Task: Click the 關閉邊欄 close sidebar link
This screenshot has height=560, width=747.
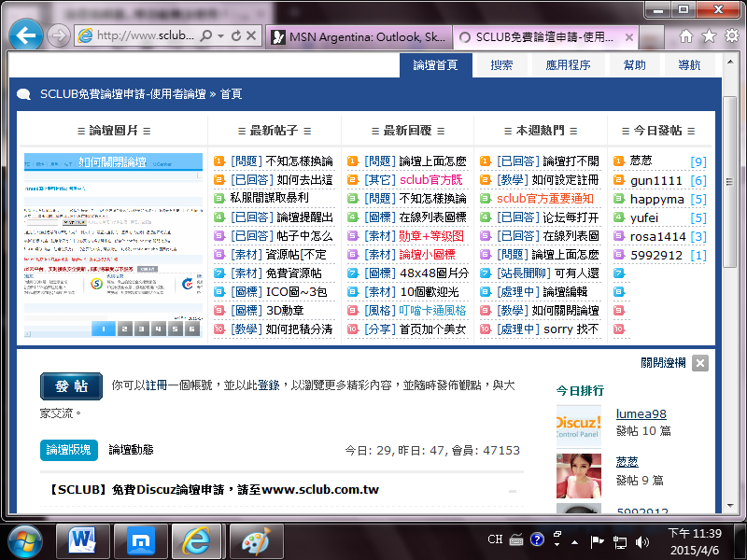Action: (663, 363)
